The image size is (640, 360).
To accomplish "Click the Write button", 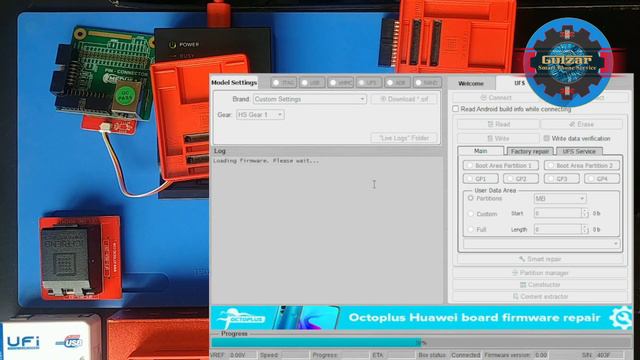I will tap(498, 139).
